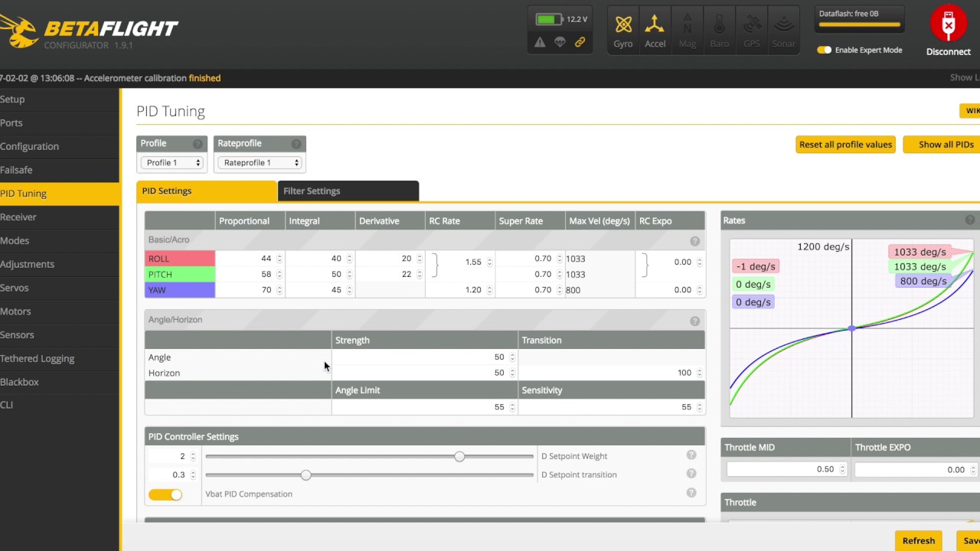Click the Disconnect USB icon
This screenshot has width=980, height=551.
(x=949, y=24)
